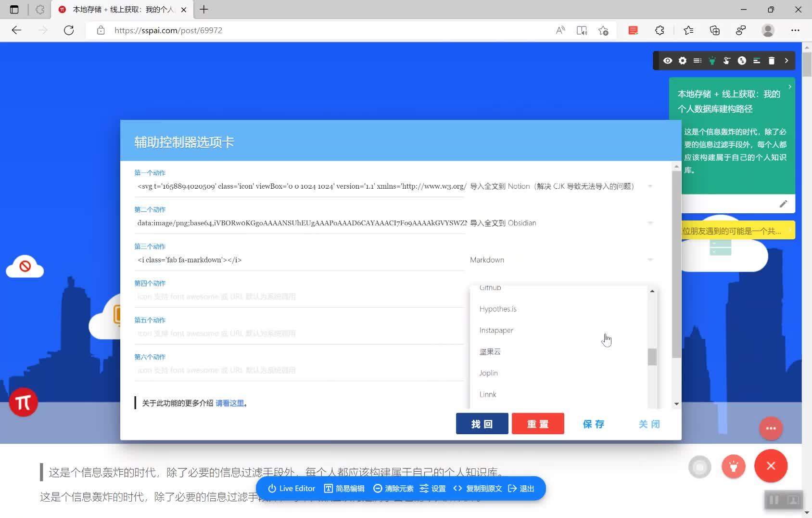Open the gear settings in annotation toolbar
The image size is (812, 518).
(x=683, y=61)
